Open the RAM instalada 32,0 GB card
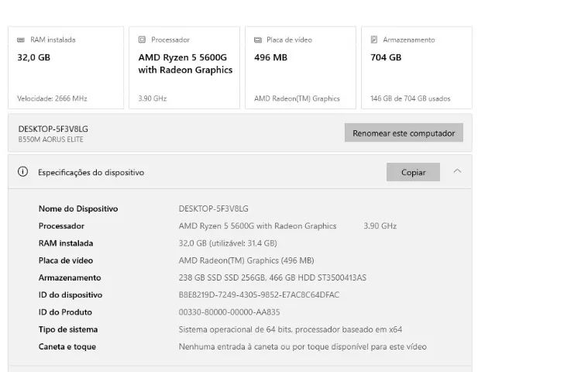 coord(66,68)
